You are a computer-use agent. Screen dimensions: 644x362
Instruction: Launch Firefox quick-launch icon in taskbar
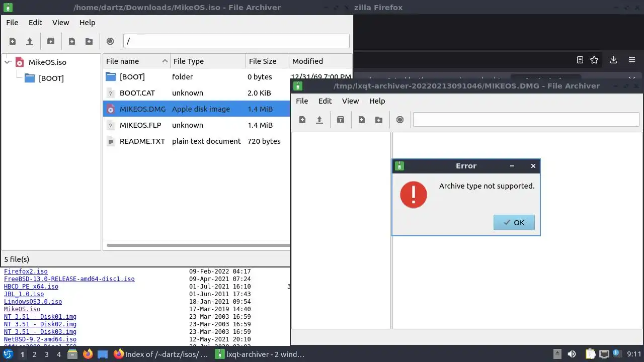(x=88, y=354)
